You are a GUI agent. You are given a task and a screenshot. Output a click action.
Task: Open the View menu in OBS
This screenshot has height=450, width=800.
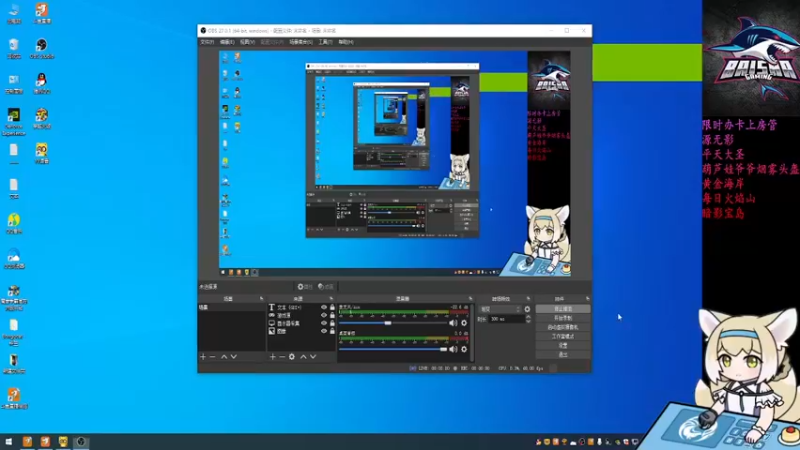(x=247, y=42)
